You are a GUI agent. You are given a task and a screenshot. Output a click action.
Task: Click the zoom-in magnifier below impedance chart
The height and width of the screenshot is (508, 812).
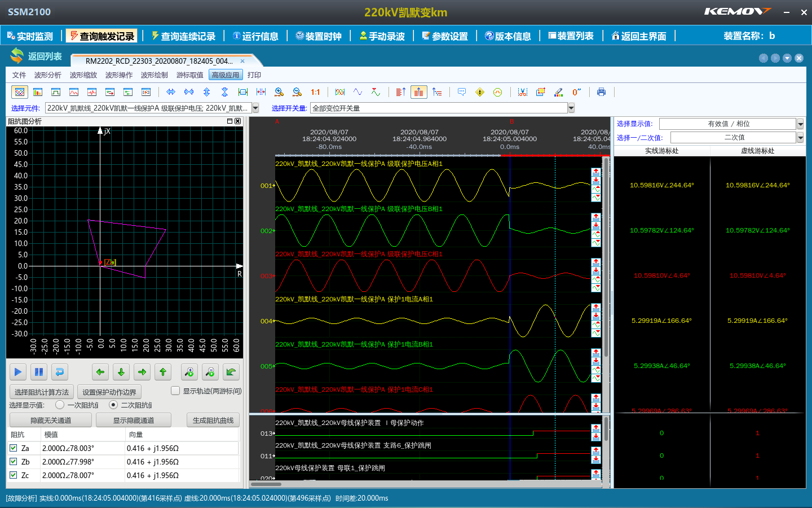tap(189, 372)
